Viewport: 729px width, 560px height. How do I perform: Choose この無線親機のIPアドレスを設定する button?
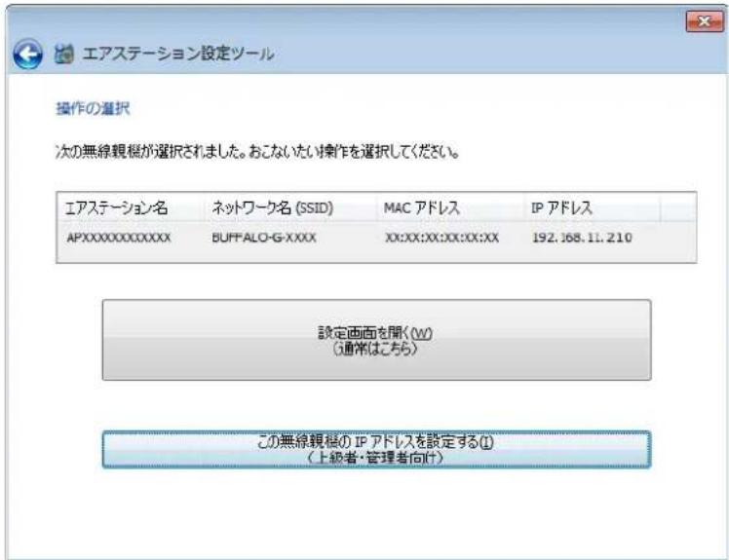(x=376, y=449)
